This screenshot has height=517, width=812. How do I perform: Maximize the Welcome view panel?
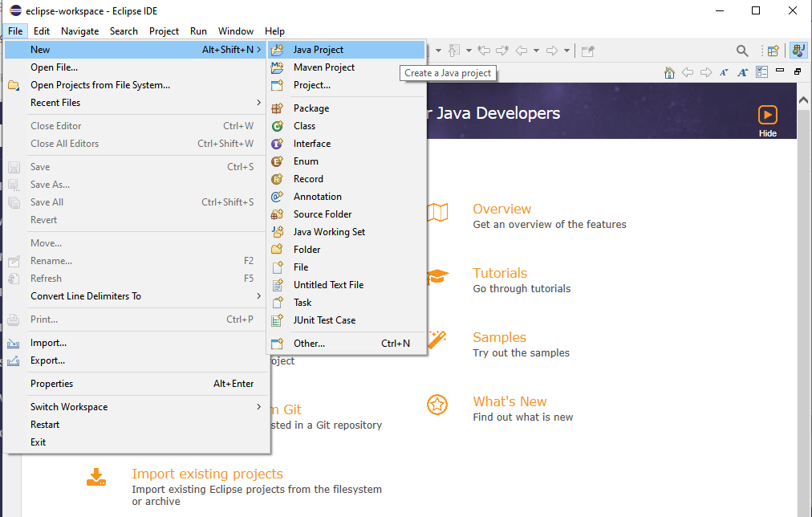click(x=798, y=72)
